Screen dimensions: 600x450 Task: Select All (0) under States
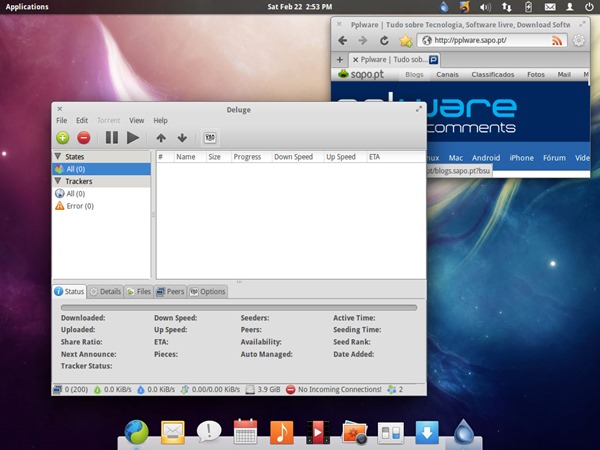coord(101,169)
